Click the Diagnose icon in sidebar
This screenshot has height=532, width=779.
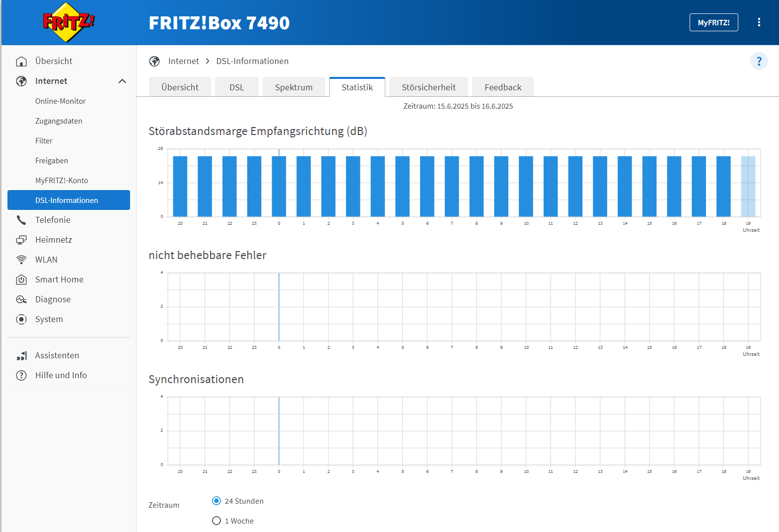point(21,299)
